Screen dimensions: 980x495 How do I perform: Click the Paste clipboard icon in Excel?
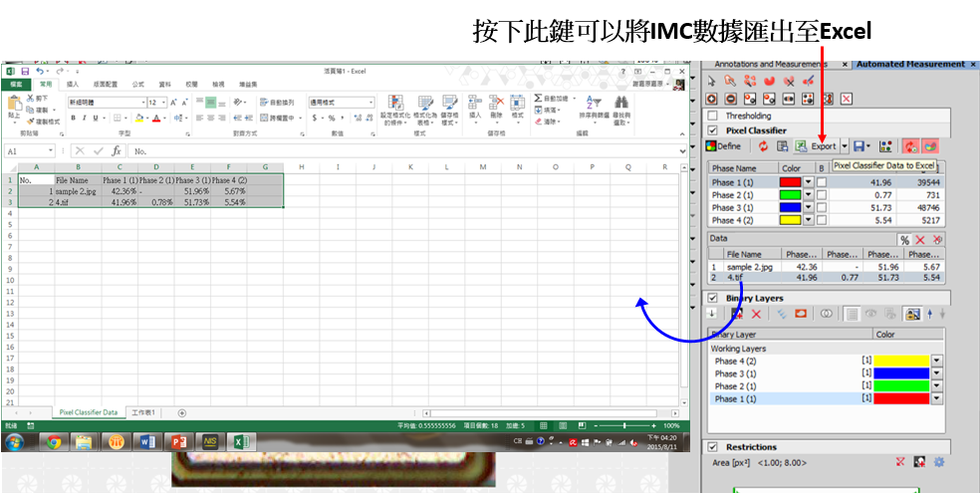pyautogui.click(x=13, y=105)
